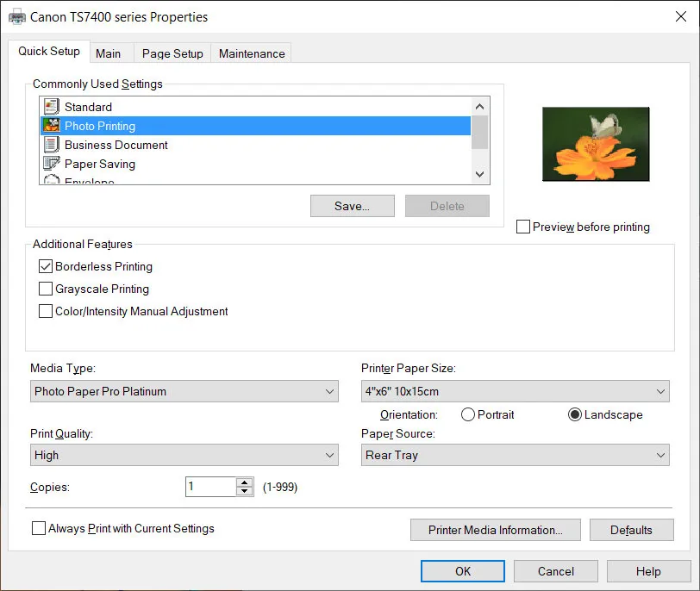Select the Envelope settings icon
The image size is (700, 591).
[x=50, y=180]
